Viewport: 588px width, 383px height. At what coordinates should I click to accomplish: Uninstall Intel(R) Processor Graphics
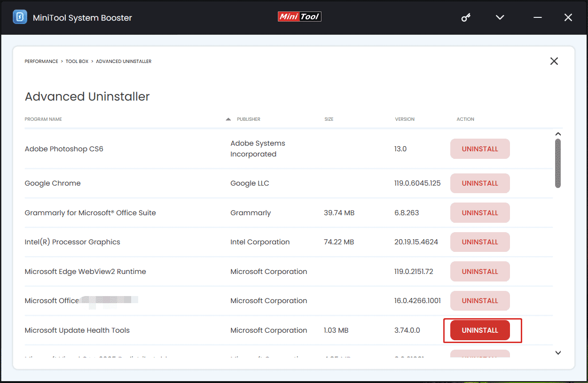[480, 242]
